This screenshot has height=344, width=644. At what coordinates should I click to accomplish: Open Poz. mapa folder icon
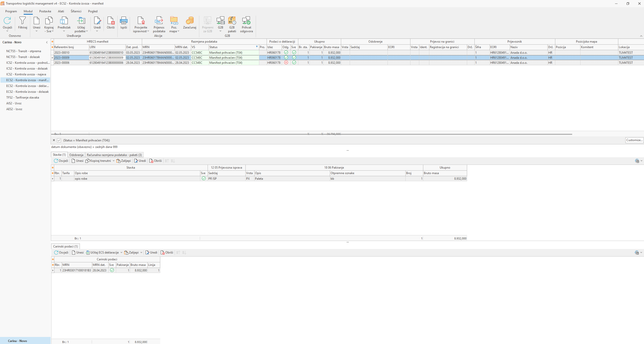click(174, 21)
